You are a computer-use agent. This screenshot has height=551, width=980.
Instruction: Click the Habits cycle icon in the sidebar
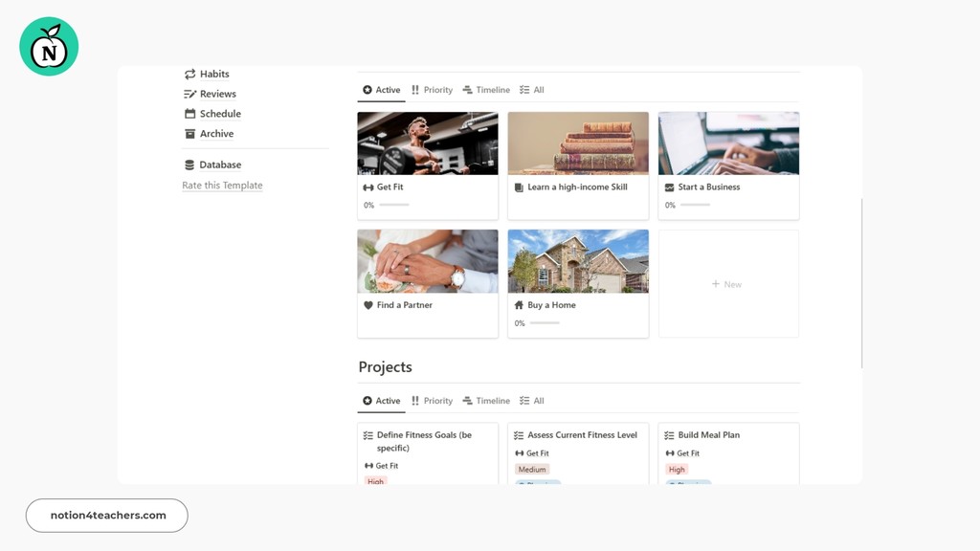[x=189, y=74]
